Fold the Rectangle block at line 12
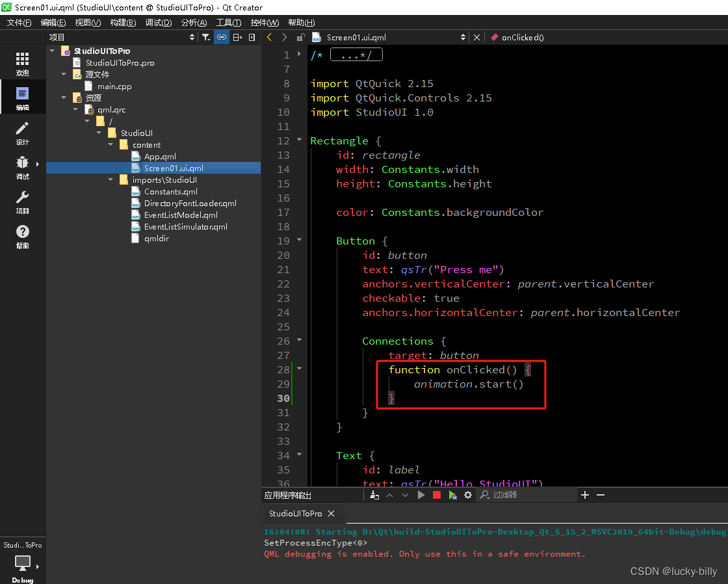Viewport: 728px width, 584px height. tap(299, 139)
